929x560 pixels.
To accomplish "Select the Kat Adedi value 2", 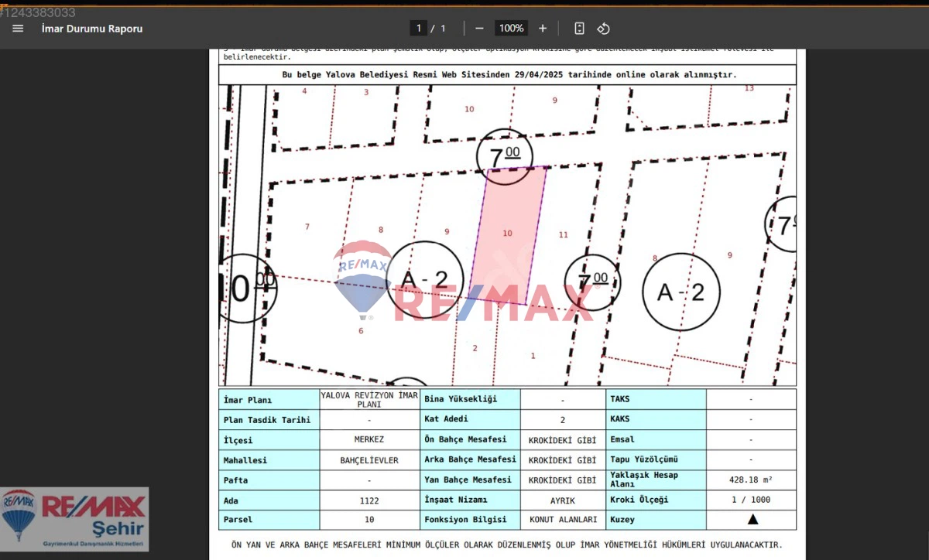I will tap(563, 420).
